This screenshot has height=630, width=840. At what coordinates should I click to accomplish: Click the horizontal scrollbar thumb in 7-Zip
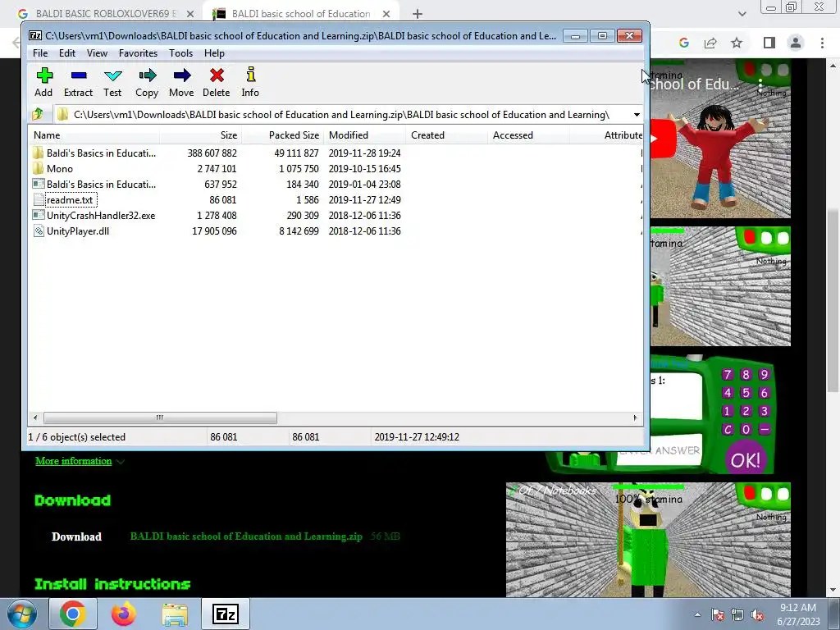click(160, 418)
